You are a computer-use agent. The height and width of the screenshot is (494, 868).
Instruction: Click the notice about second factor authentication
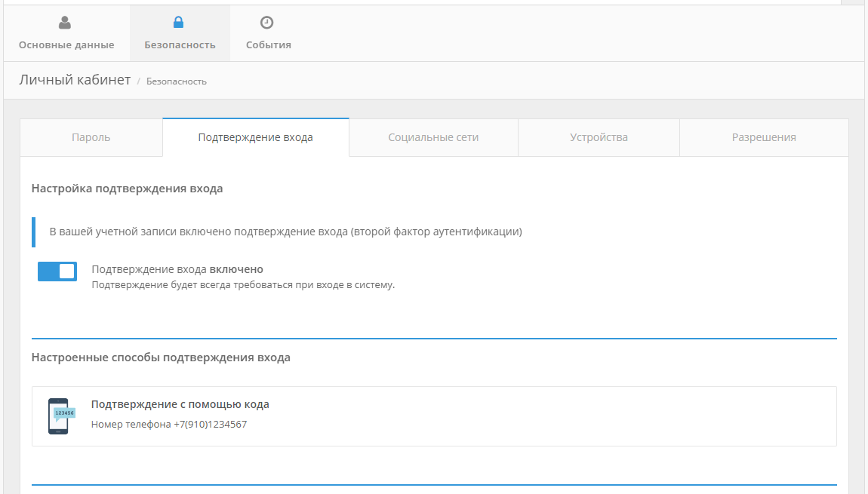tap(285, 232)
